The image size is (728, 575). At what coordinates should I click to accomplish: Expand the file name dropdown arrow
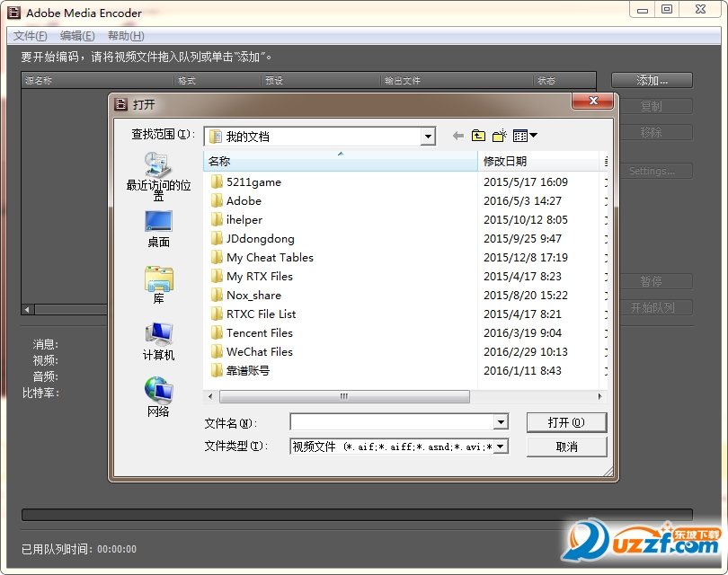pos(501,422)
